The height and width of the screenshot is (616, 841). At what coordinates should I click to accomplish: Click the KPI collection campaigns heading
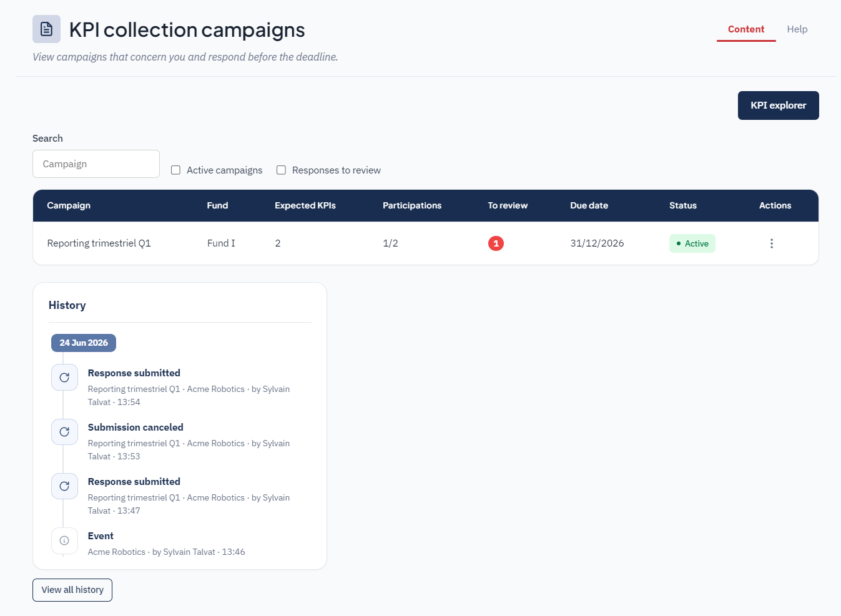tap(187, 30)
